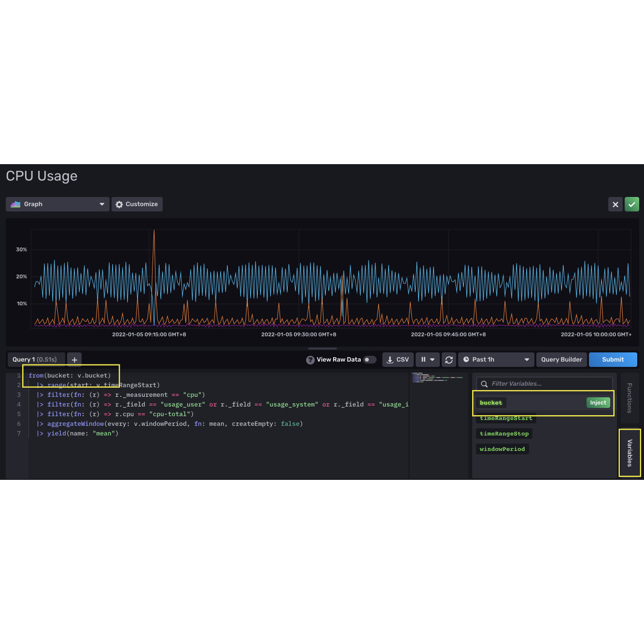Submit the query
This screenshot has height=644, width=644.
coord(613,360)
